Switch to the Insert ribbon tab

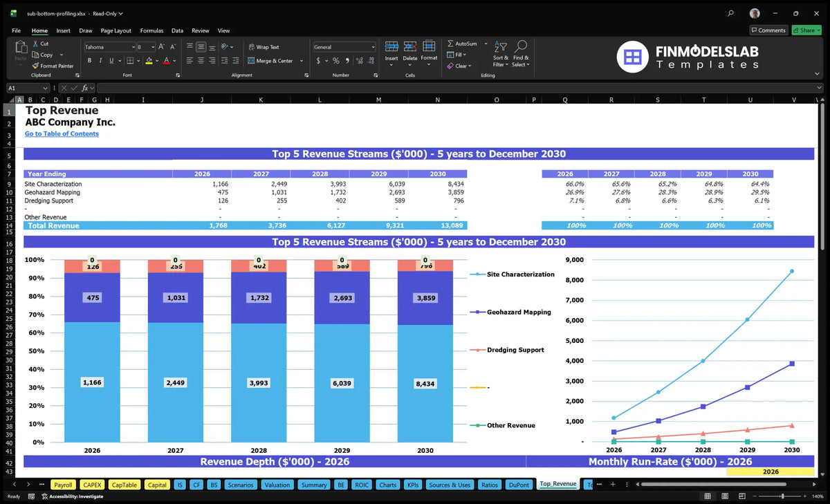(63, 30)
